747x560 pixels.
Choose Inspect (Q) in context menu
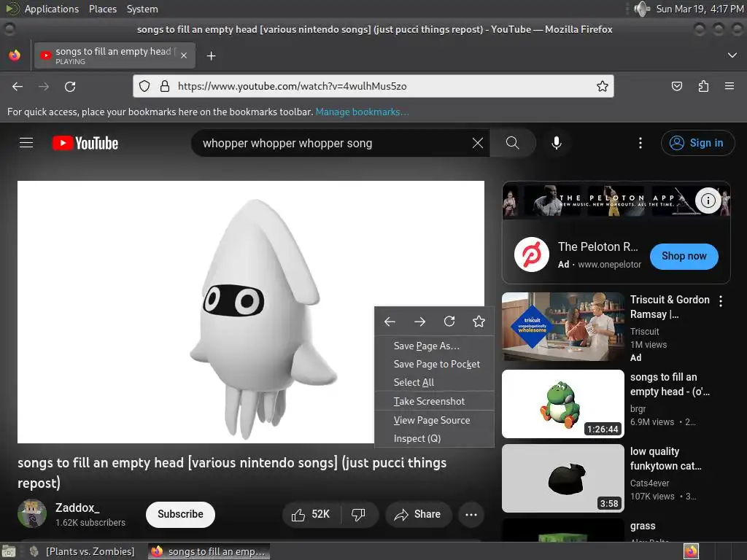435,438
